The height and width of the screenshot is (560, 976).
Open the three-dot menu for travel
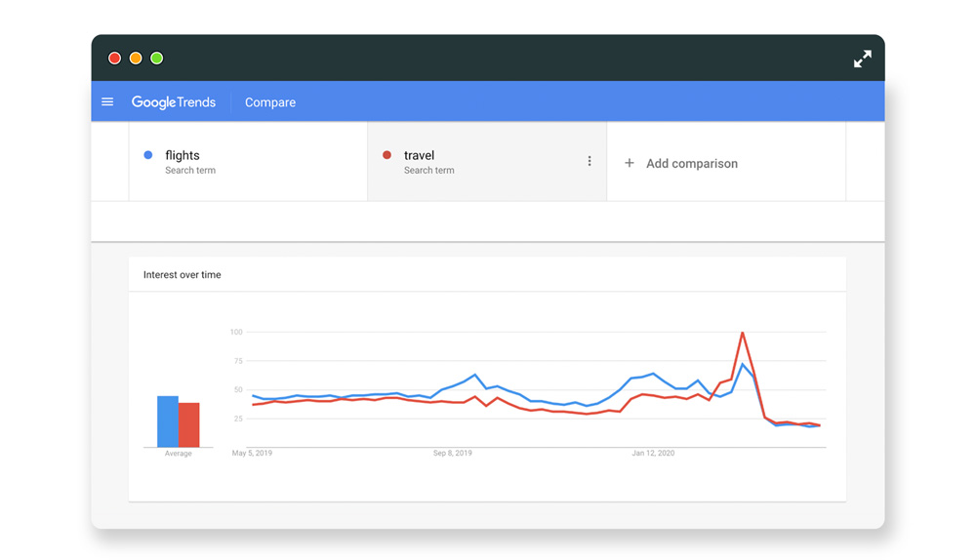(x=590, y=161)
